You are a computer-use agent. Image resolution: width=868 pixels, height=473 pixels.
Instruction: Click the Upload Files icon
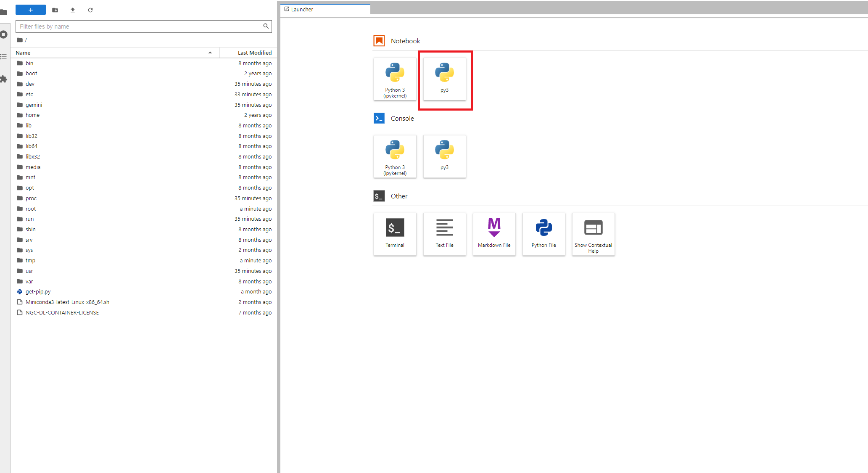click(73, 10)
